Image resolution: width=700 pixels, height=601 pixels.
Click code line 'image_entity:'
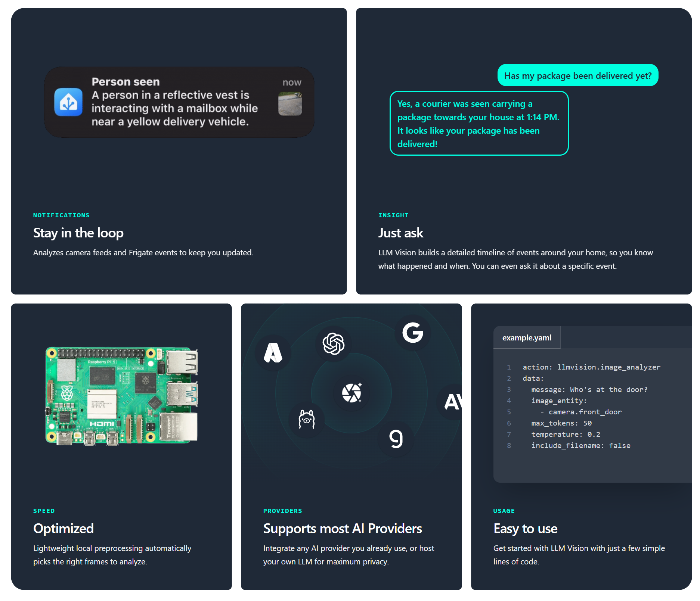click(x=559, y=401)
